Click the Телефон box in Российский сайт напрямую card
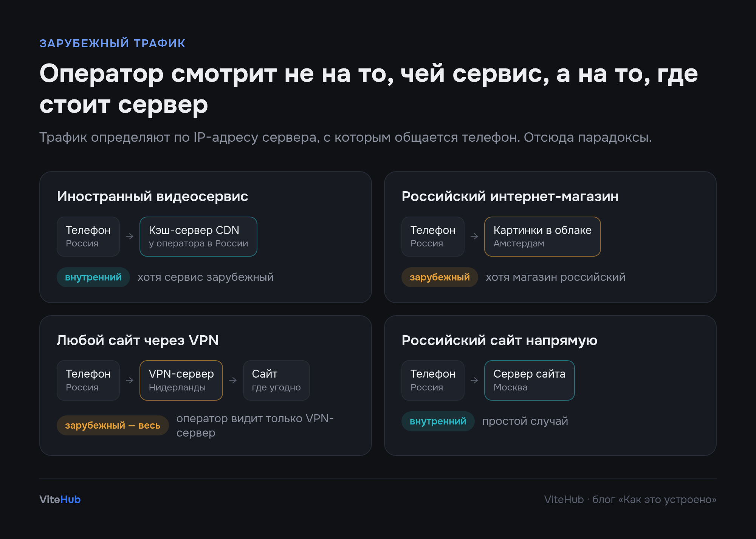The height and width of the screenshot is (539, 756). (x=433, y=381)
